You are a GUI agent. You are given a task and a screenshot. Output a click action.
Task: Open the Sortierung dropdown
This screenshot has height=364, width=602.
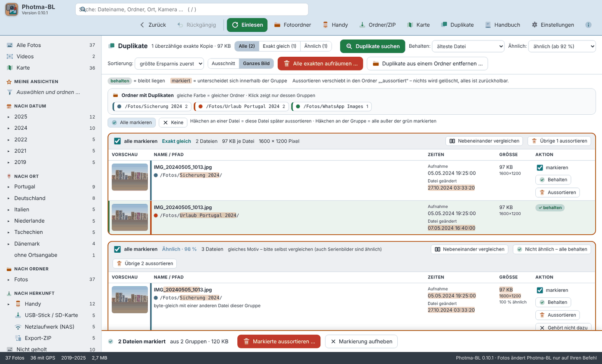pyautogui.click(x=169, y=64)
